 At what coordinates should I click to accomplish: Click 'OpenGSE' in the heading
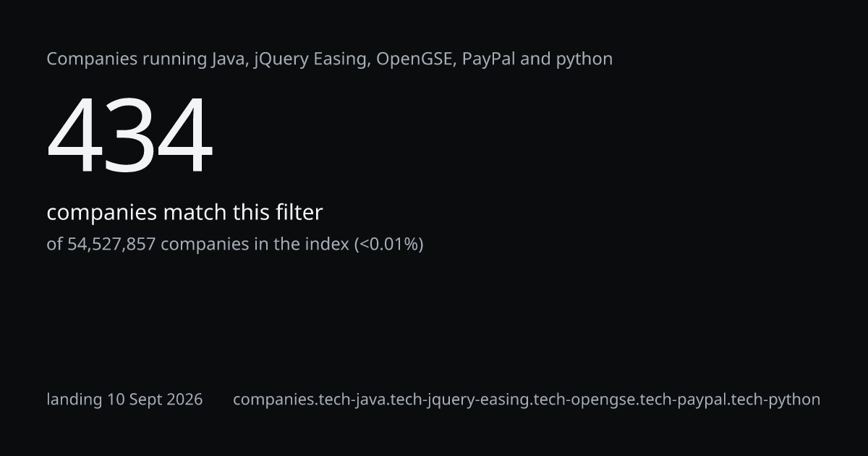click(x=416, y=59)
